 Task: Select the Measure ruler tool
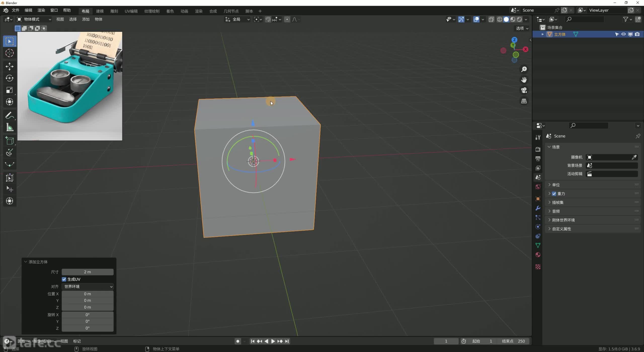pyautogui.click(x=10, y=127)
